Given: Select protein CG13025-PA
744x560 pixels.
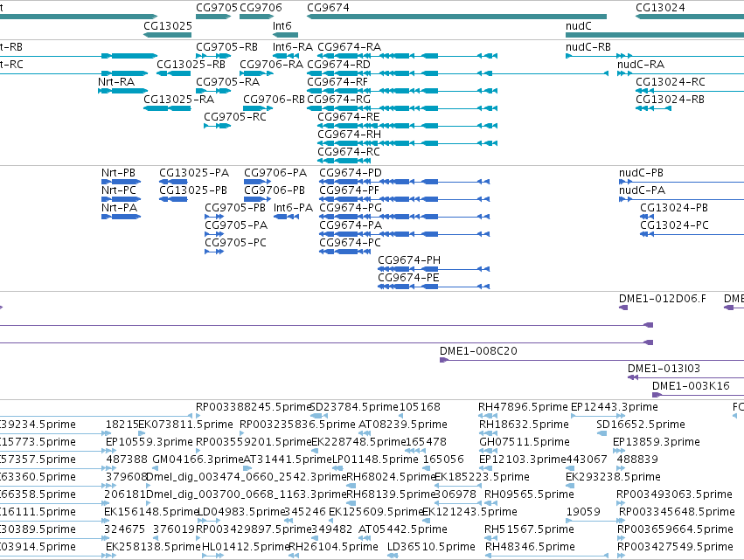Looking at the screenshot, I should (x=194, y=173).
